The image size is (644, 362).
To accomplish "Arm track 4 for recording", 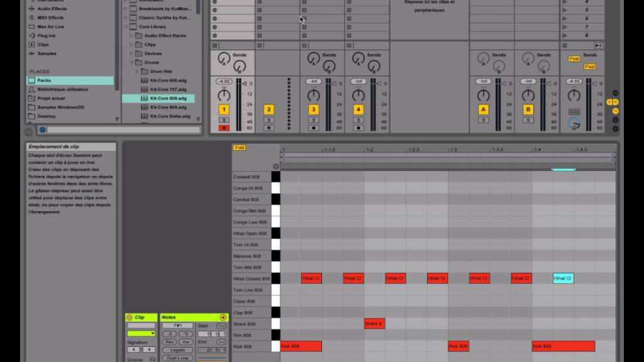I will click(x=358, y=128).
